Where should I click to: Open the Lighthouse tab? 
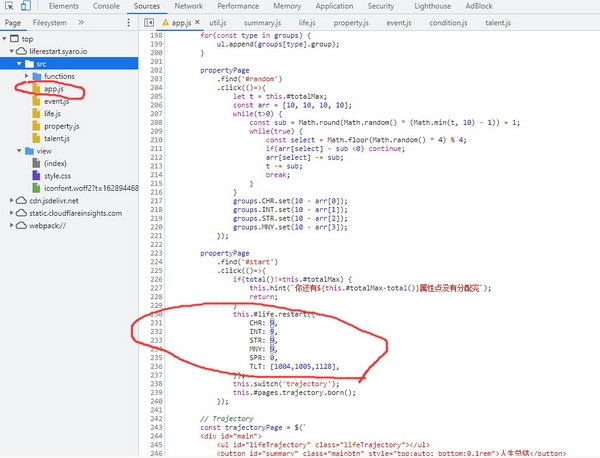(x=432, y=6)
